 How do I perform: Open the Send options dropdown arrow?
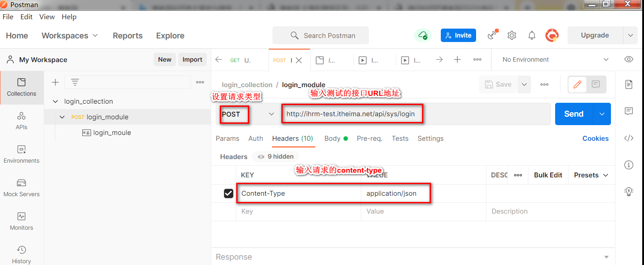pyautogui.click(x=602, y=114)
